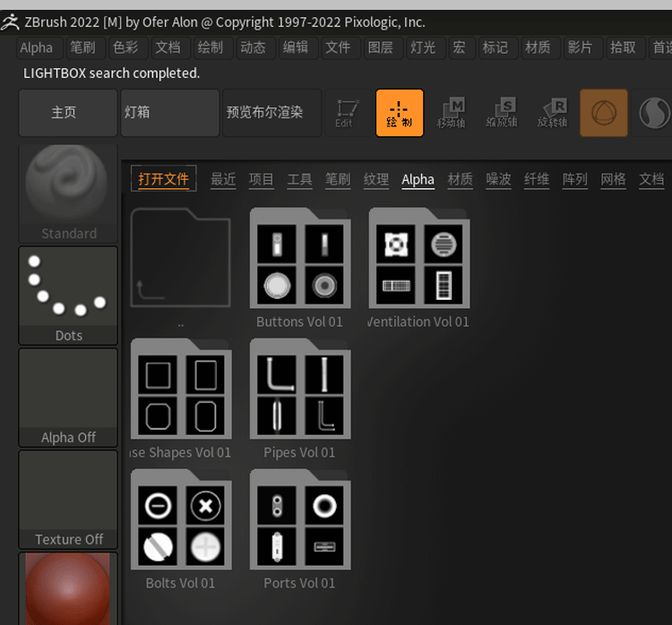Image resolution: width=672 pixels, height=625 pixels.
Task: Select the Alpha LightBox tab
Action: (418, 179)
